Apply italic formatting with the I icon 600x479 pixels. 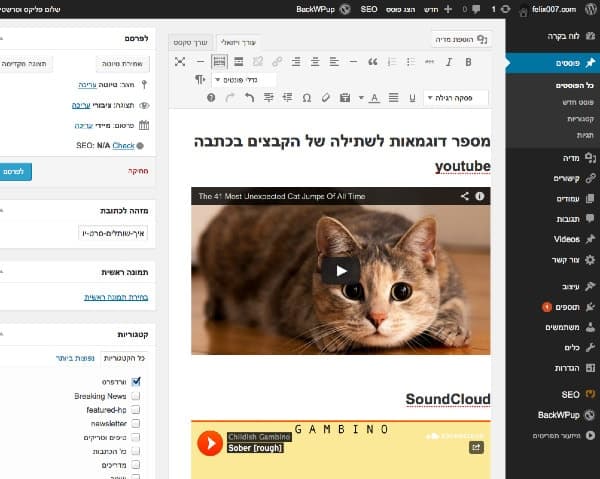click(x=449, y=62)
